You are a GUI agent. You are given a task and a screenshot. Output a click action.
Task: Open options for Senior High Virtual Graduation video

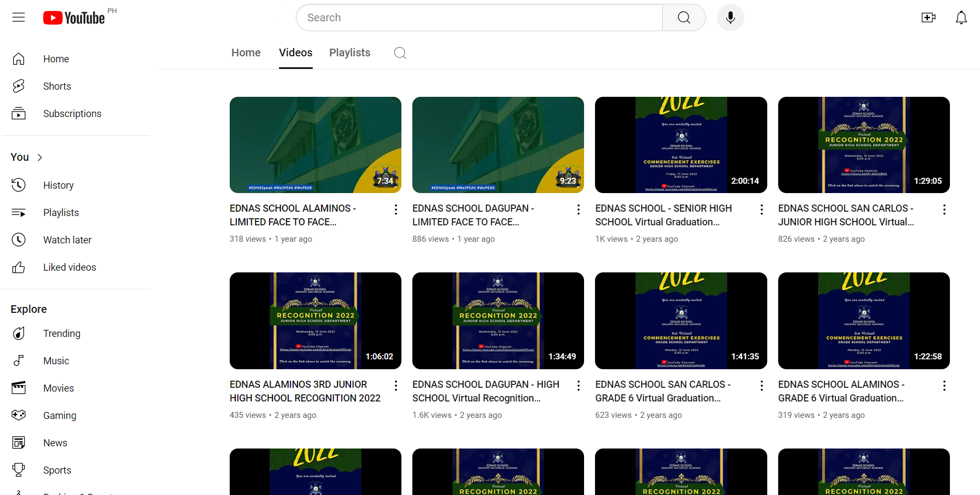pyautogui.click(x=762, y=209)
